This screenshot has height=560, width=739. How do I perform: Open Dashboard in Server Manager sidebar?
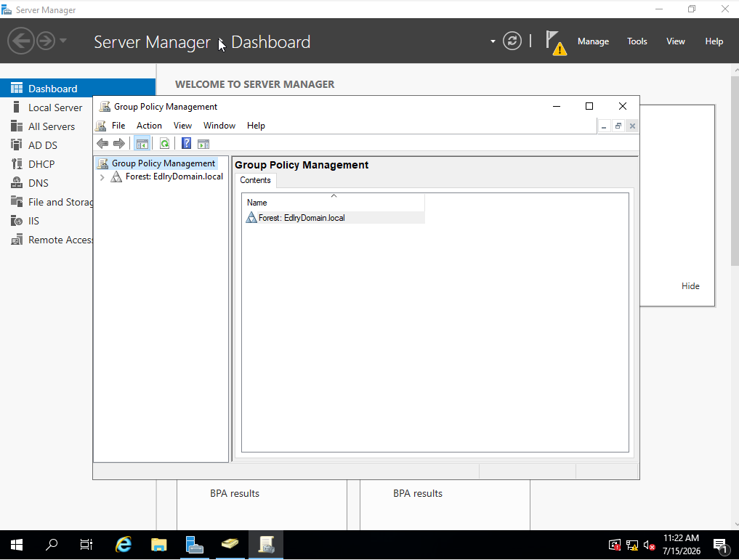pyautogui.click(x=78, y=89)
